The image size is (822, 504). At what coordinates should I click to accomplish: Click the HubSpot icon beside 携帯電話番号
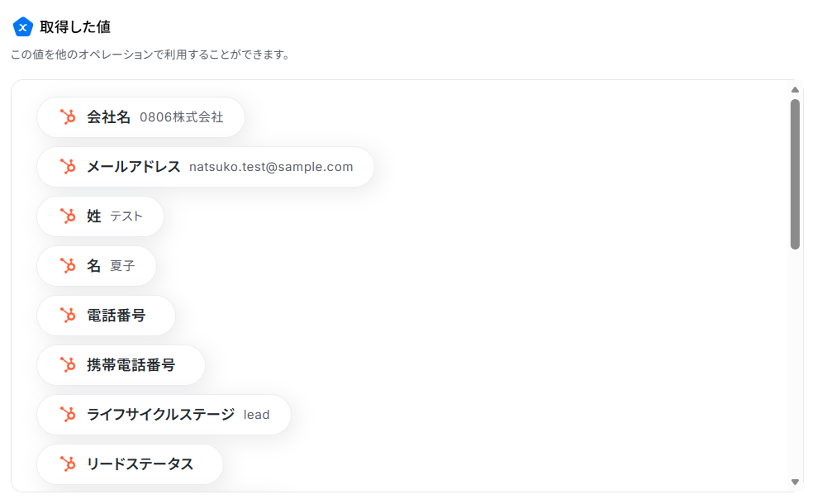68,365
